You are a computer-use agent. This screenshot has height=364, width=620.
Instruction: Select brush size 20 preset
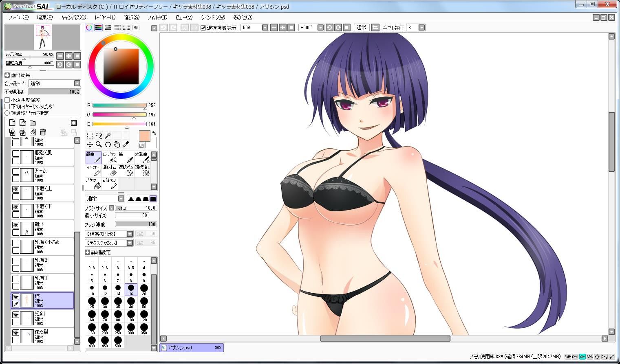(x=144, y=289)
